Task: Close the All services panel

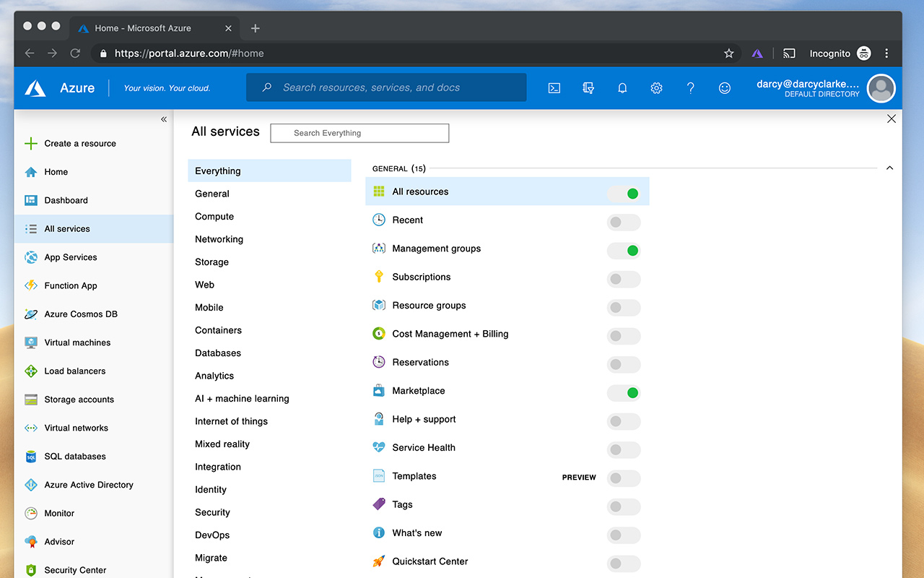Action: pyautogui.click(x=892, y=119)
